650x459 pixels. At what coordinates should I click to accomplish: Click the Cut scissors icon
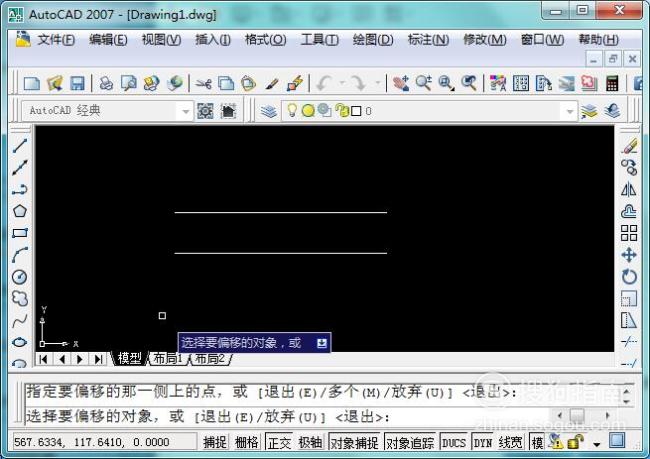(203, 84)
